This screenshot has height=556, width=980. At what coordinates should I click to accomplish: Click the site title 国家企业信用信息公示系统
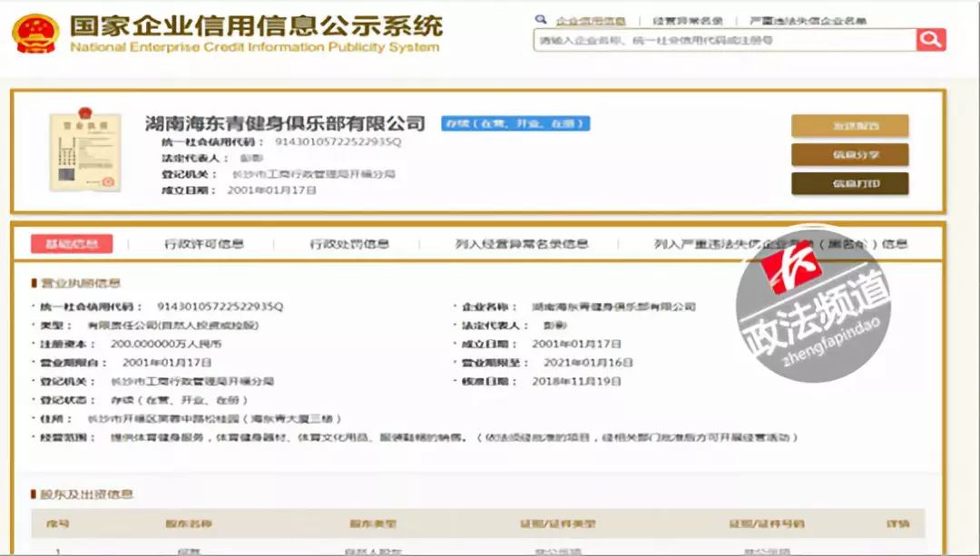(257, 25)
